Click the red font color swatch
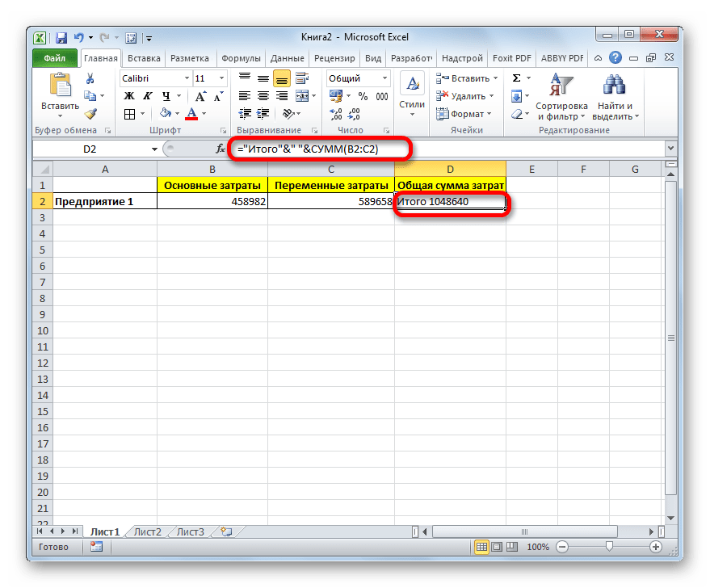Screen dimensions: 710x588 point(191,114)
